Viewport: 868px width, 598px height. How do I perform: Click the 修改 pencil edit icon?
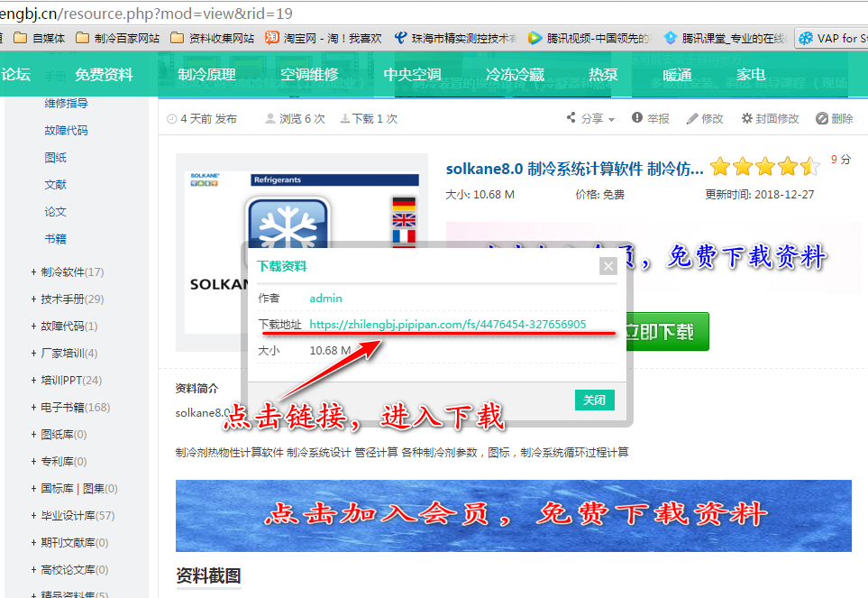[692, 118]
